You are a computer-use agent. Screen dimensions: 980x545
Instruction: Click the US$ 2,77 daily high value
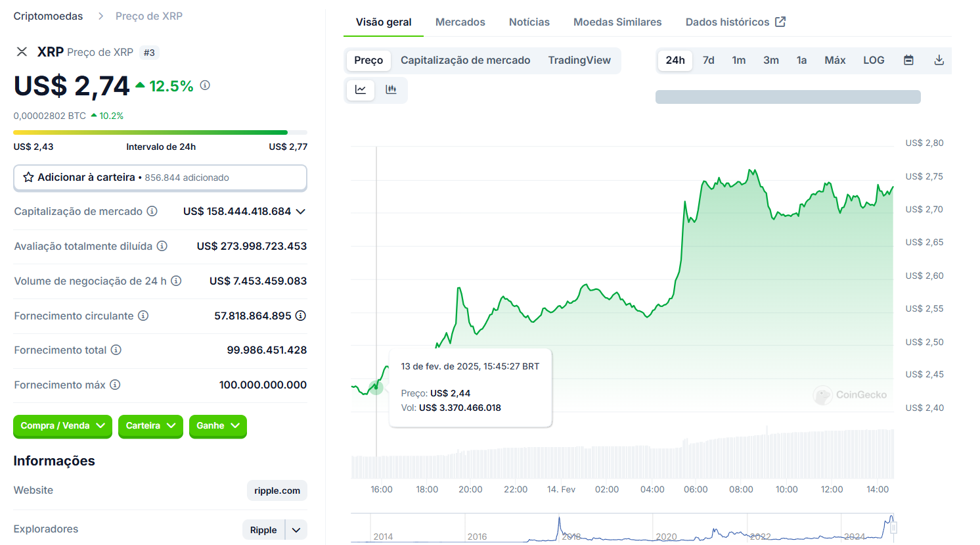coord(288,147)
